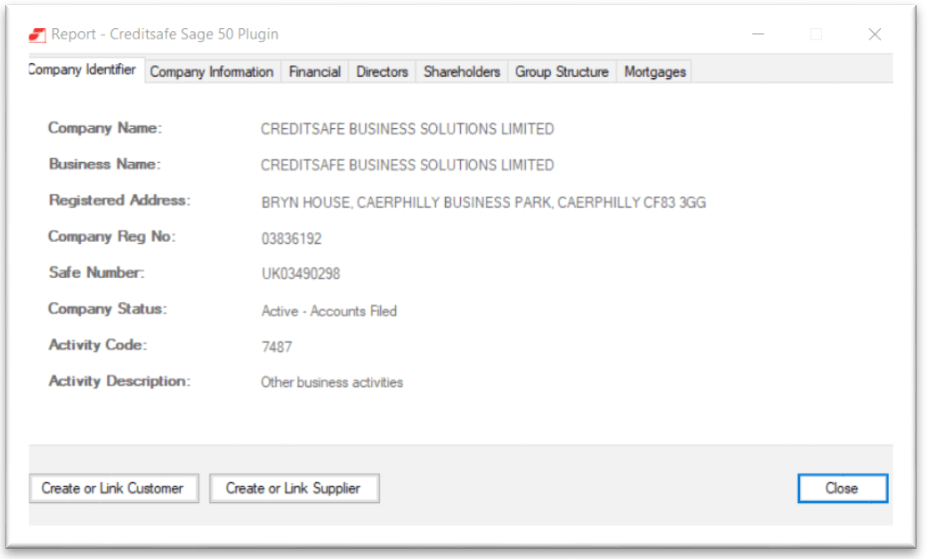Click the 'Activity Code:' label

pos(98,345)
